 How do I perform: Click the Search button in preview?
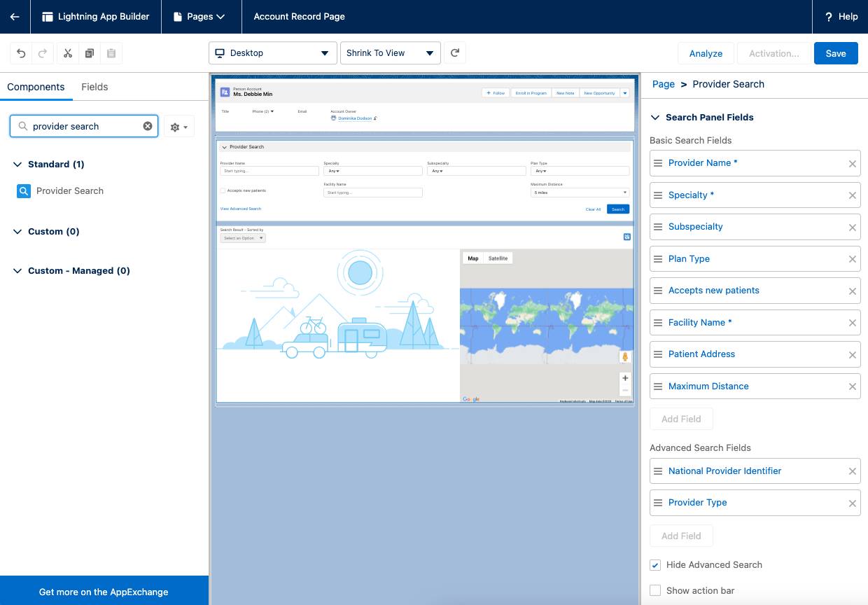click(x=618, y=209)
